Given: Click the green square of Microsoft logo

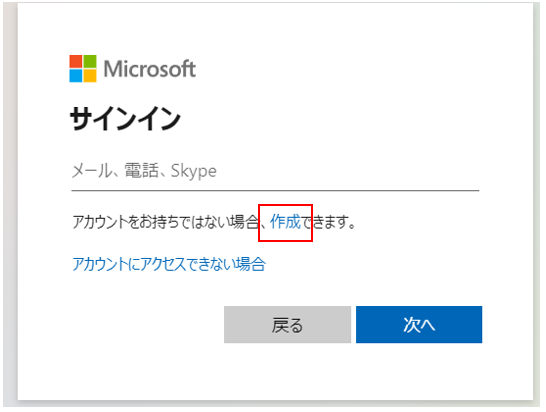Looking at the screenshot, I should coord(90,61).
